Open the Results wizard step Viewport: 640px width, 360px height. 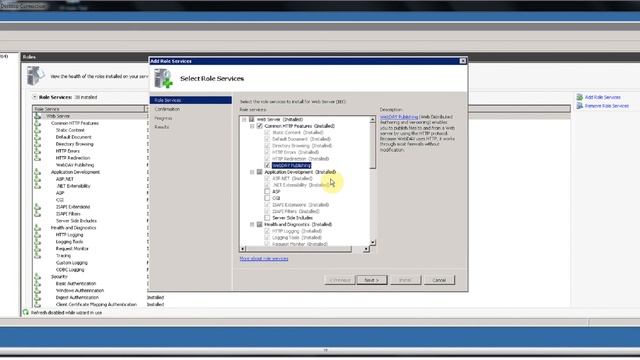(162, 127)
